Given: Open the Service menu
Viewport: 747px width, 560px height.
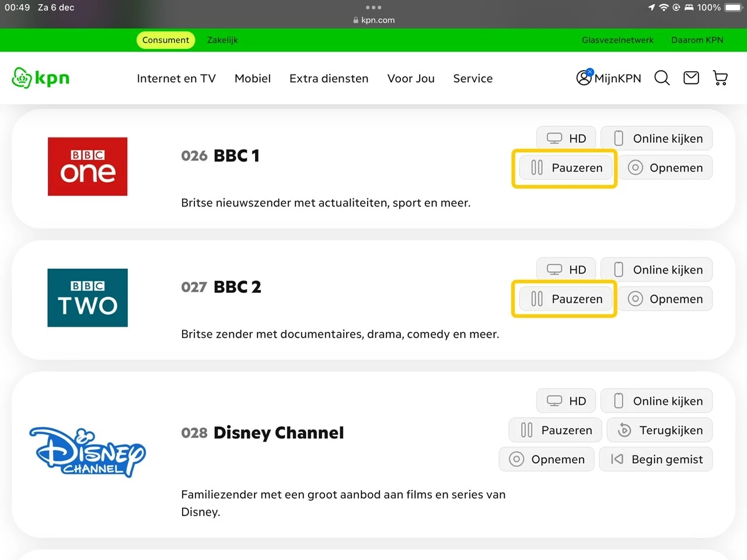Looking at the screenshot, I should [473, 78].
